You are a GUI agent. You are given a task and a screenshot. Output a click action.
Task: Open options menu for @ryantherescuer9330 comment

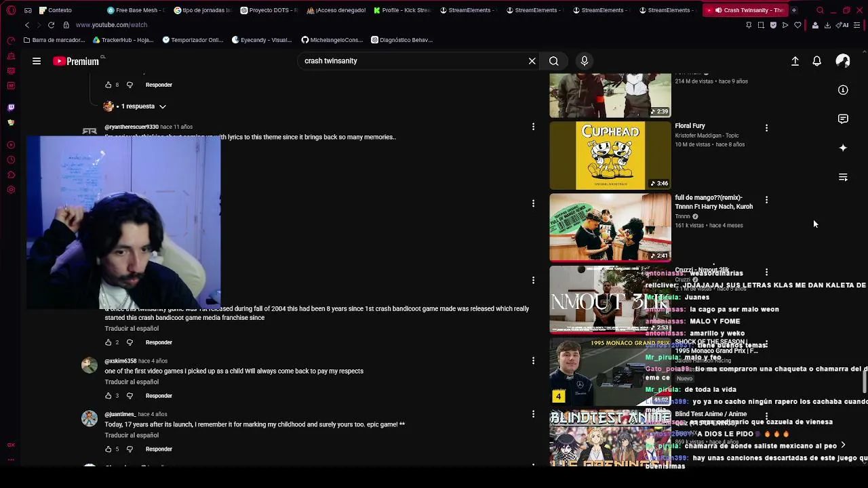pos(533,127)
